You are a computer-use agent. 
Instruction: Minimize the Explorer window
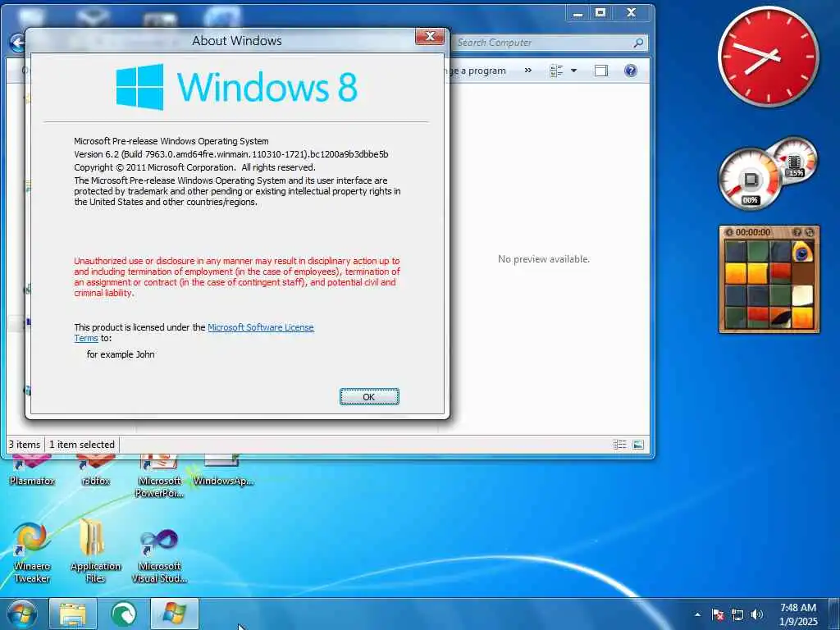pos(577,13)
